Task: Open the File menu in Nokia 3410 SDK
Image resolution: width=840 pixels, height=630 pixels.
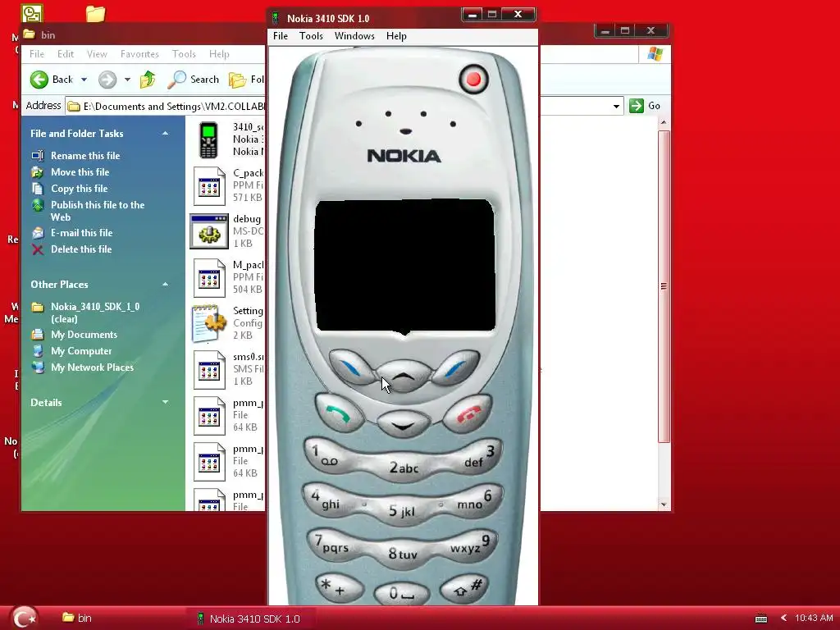Action: click(x=281, y=36)
